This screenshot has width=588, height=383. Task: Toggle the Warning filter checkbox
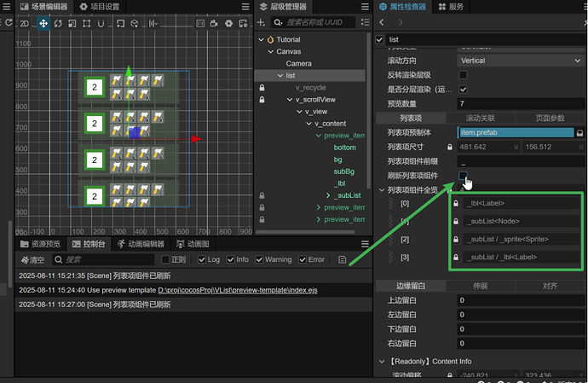259,259
